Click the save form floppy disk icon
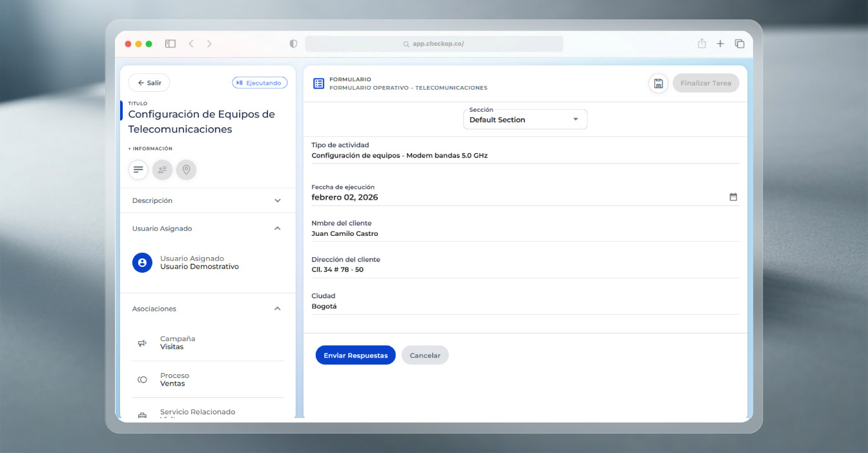 tap(658, 83)
